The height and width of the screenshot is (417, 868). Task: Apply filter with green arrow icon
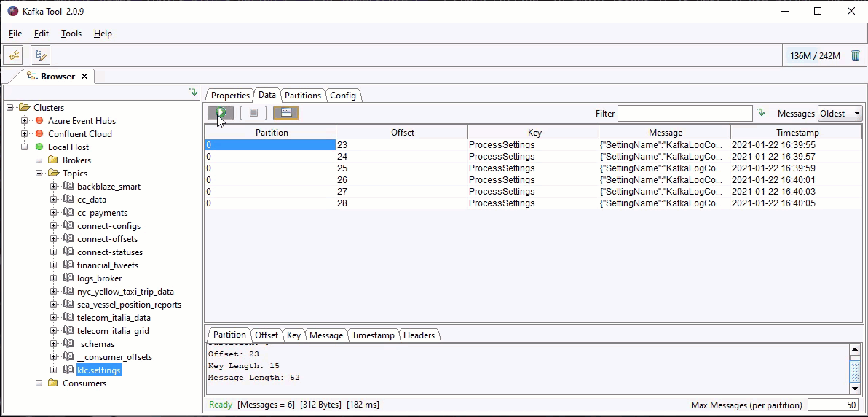[761, 112]
